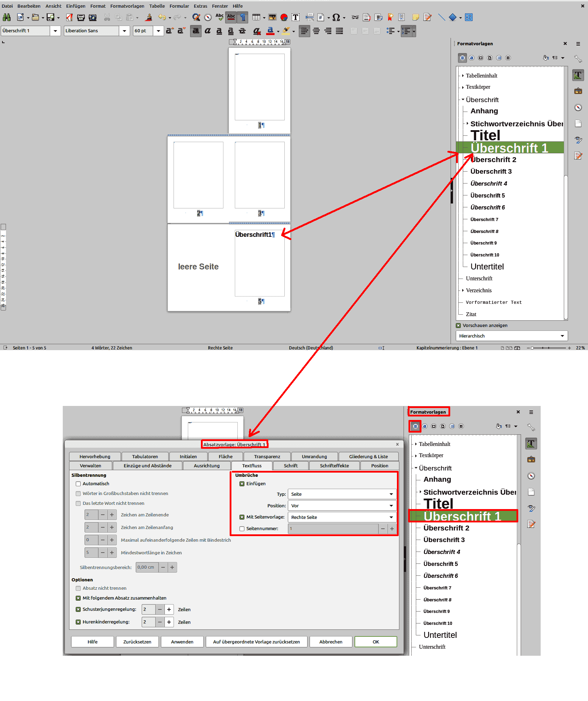Export the document as PDF
Image resolution: width=588 pixels, height=701 pixels.
coord(69,17)
